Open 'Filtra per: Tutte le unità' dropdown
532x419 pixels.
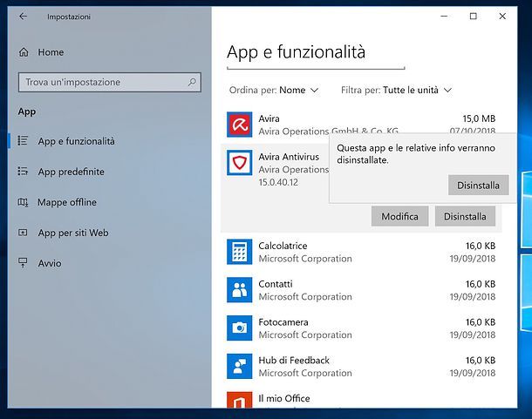point(396,91)
